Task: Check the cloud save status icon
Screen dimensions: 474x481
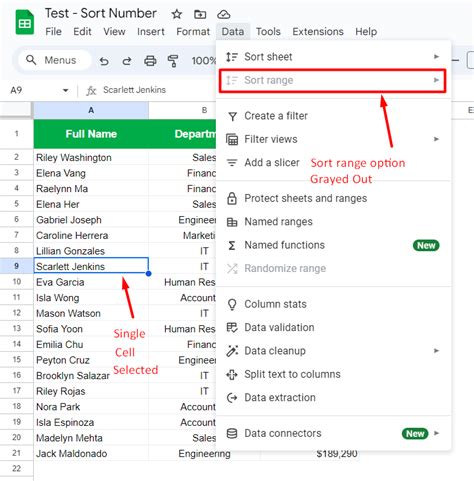Action: pyautogui.click(x=224, y=14)
